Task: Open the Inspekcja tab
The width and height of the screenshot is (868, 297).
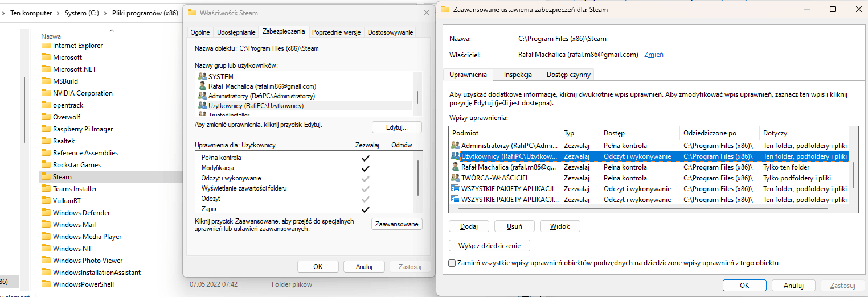Action: pos(518,75)
